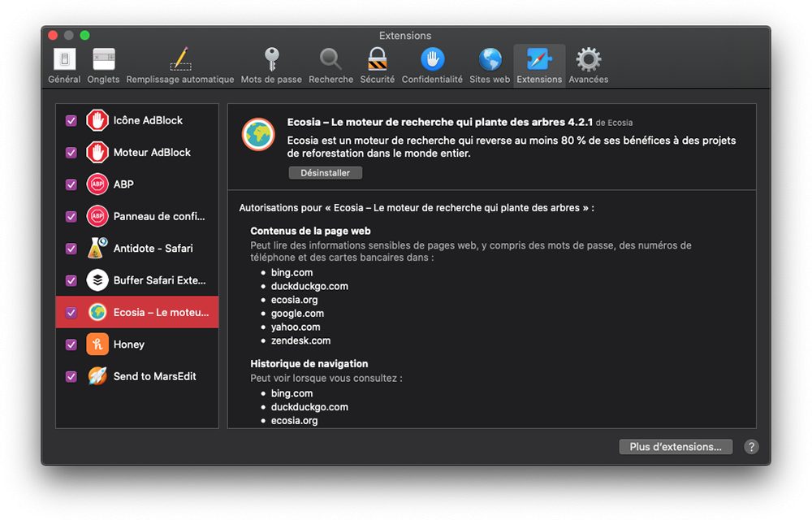This screenshot has width=812, height=520.
Task: Click the Ecosia extension title heading
Action: [x=439, y=122]
